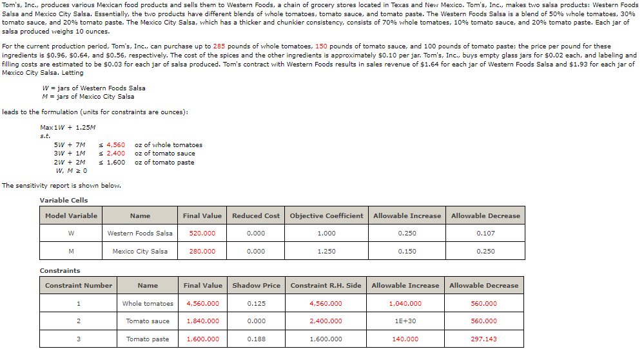644x349 pixels.
Task: Click the "Tomato paste" constraint name
Action: click(148, 339)
